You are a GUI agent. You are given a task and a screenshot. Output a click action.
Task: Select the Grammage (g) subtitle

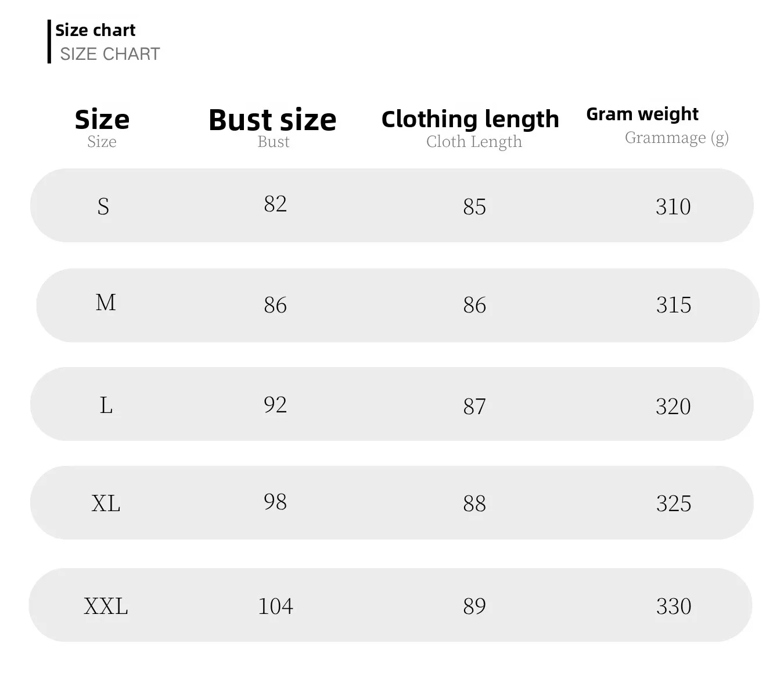677,138
